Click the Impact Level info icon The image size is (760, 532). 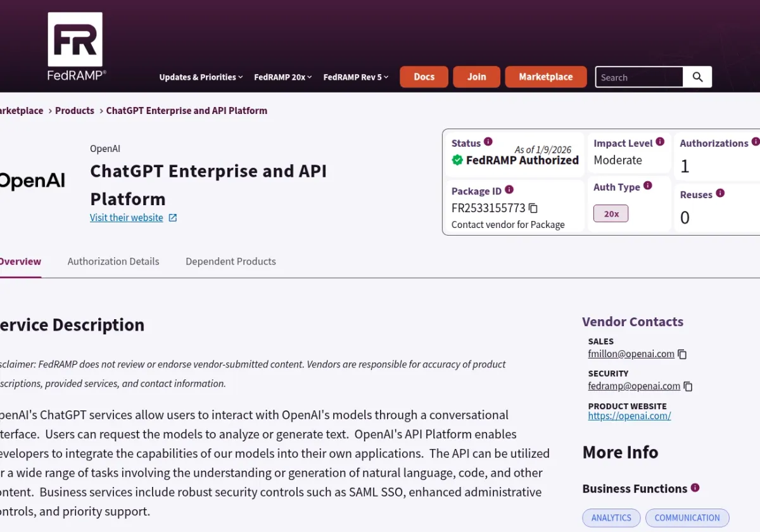click(x=660, y=142)
